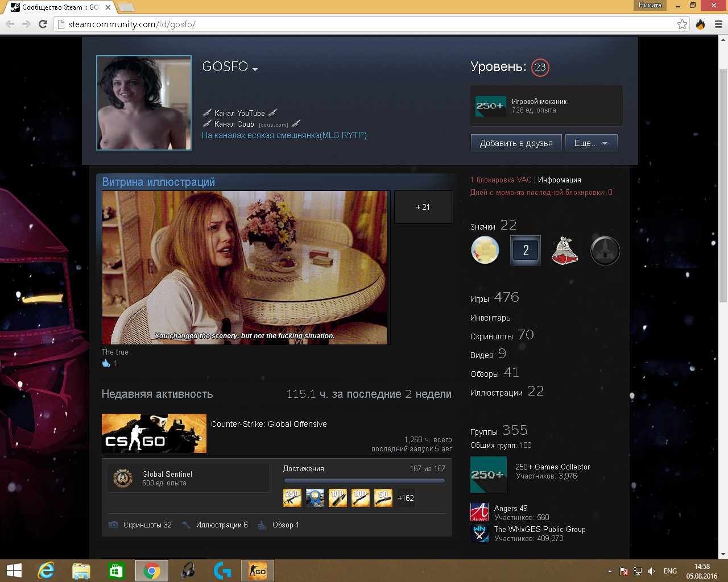Open the CS:GO game banner
Screen dimensions: 728x582
coord(154,433)
